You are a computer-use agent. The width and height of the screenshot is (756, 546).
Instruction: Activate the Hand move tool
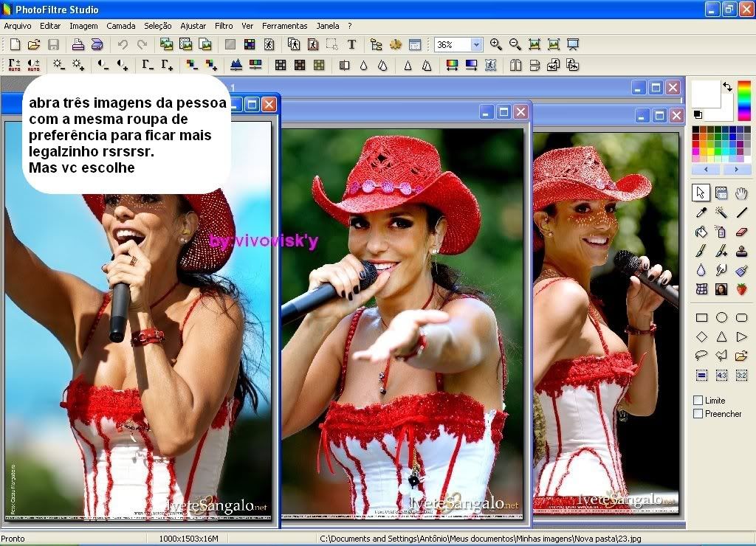(742, 193)
